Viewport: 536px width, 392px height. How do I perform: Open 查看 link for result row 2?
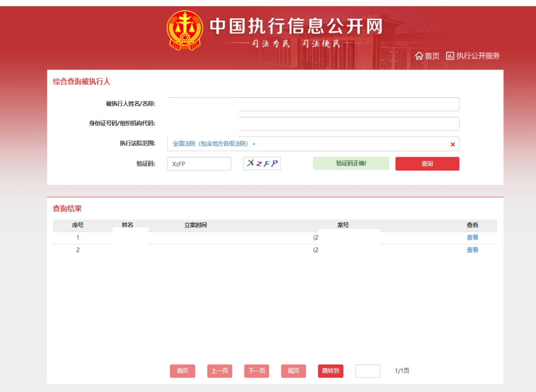coord(472,250)
